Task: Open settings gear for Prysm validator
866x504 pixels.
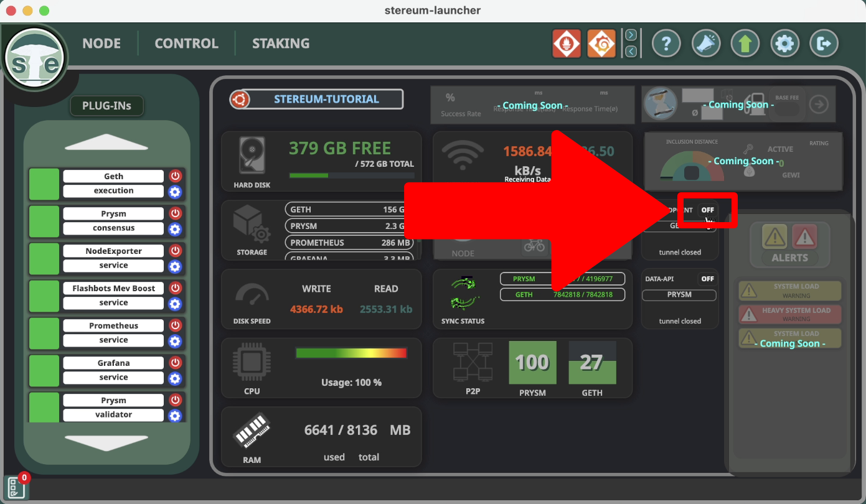Action: [x=175, y=416]
